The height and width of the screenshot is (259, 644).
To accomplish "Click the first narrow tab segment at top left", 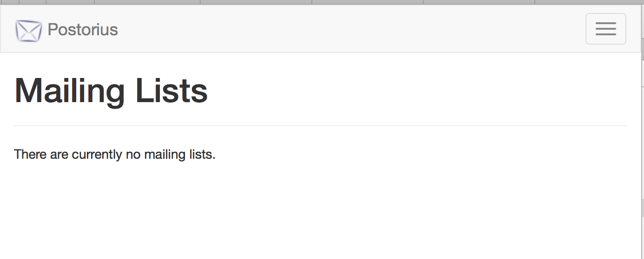I will point(9,2).
